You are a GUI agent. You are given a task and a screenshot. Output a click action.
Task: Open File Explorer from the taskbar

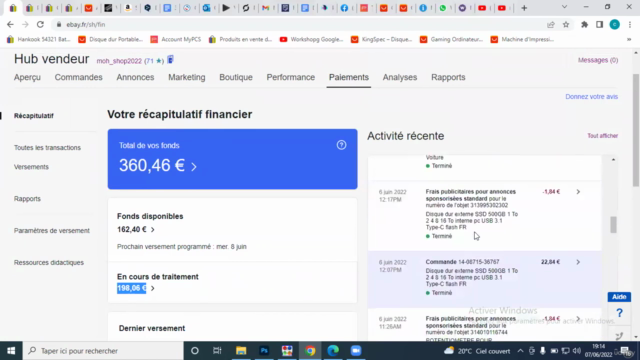241,351
